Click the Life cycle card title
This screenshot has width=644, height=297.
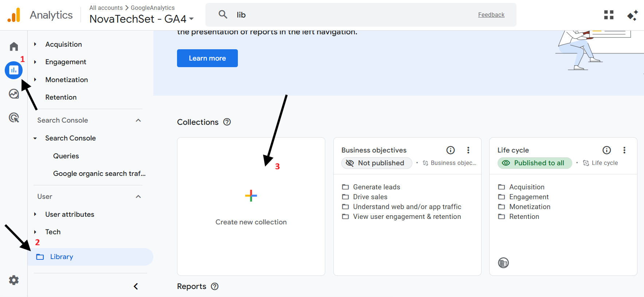pyautogui.click(x=513, y=150)
